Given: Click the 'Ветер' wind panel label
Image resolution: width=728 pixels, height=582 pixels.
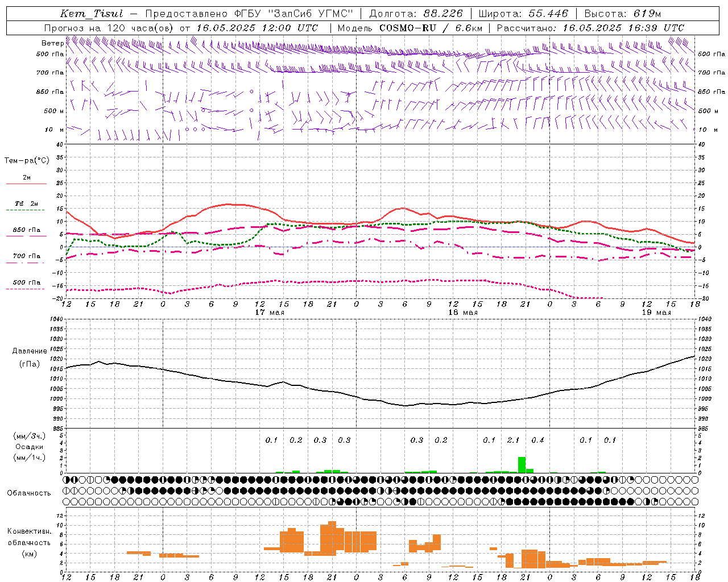Looking at the screenshot, I should (52, 43).
